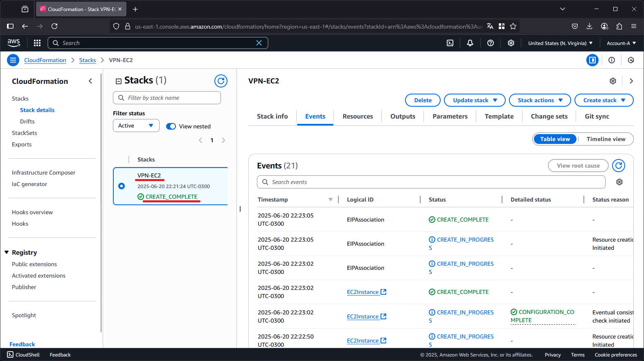The width and height of the screenshot is (644, 361).
Task: Open browser extensions puzzle icon
Action: click(619, 26)
